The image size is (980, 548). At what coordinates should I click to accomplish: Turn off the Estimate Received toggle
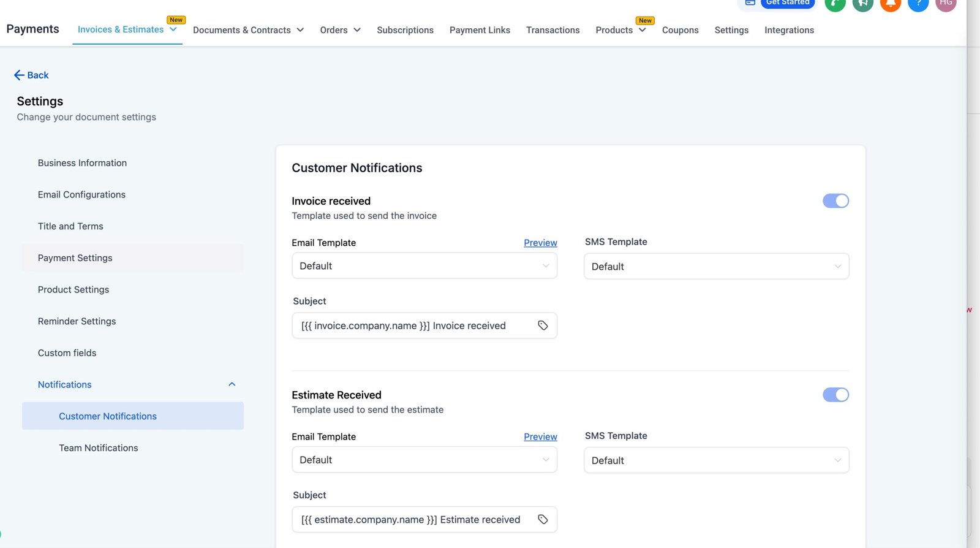[x=835, y=395]
